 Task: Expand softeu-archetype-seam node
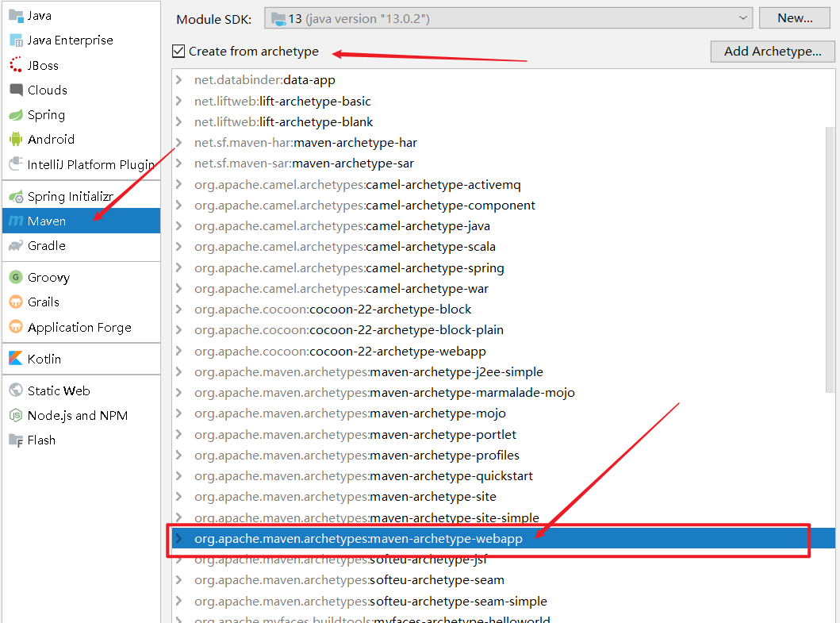point(179,580)
